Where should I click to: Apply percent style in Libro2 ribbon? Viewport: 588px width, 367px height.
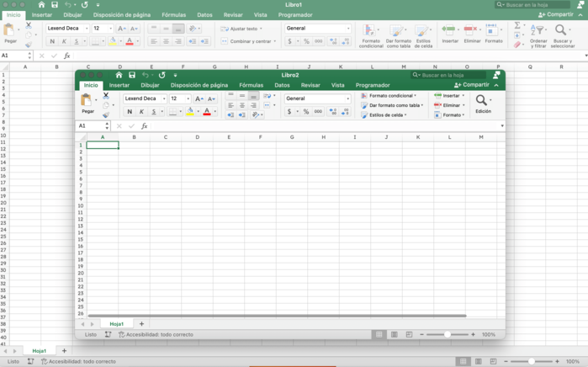[306, 111]
